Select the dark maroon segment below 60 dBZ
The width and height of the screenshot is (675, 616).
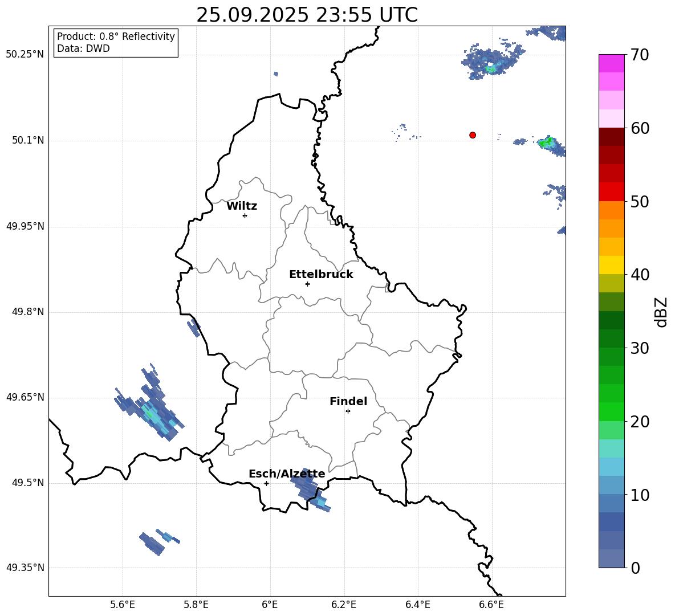pyautogui.click(x=611, y=136)
